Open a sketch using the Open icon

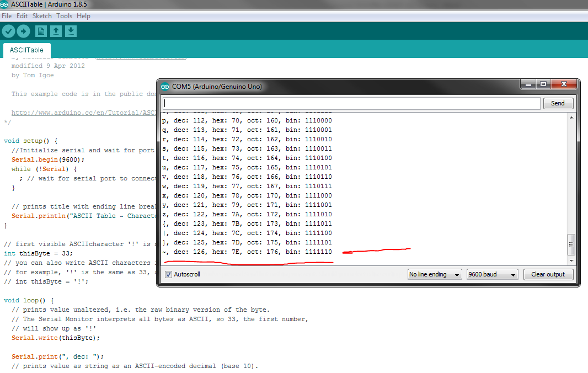coord(56,31)
